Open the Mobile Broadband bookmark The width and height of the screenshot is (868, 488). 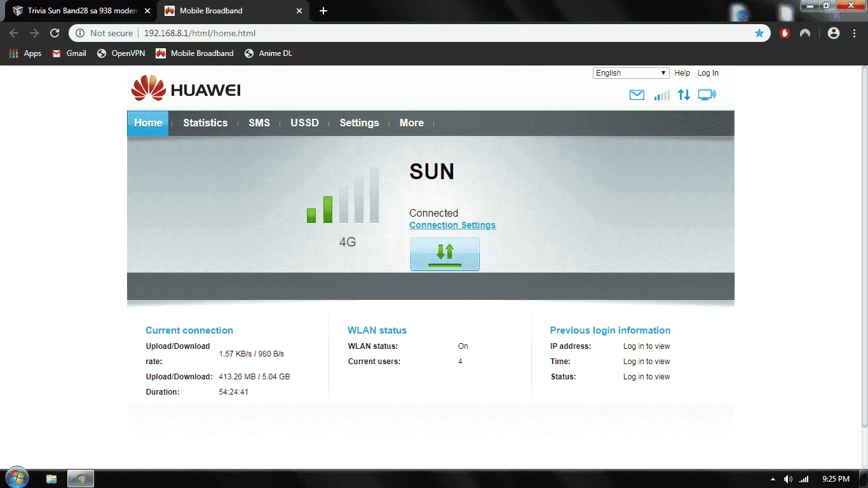tap(194, 53)
